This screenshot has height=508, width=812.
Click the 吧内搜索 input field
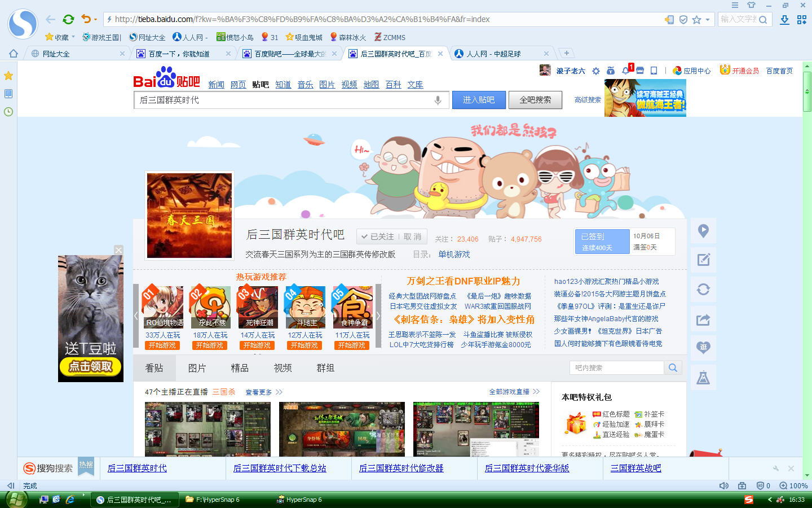coord(617,368)
